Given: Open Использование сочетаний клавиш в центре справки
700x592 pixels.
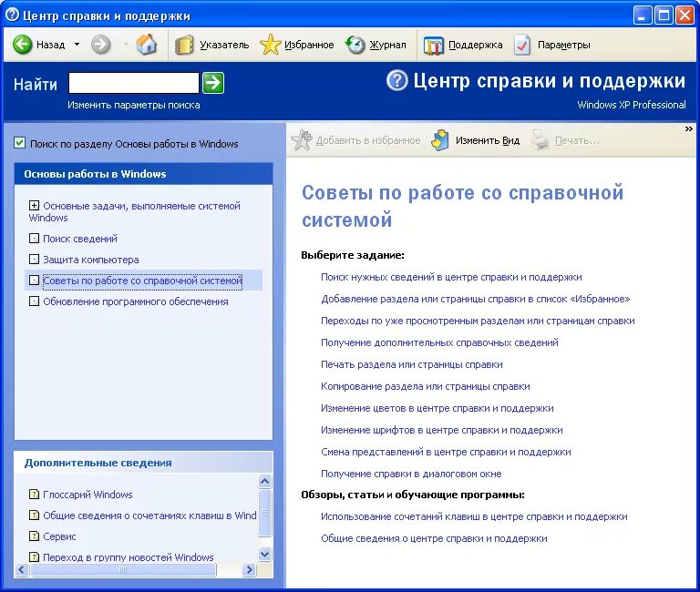Looking at the screenshot, I should point(474,516).
